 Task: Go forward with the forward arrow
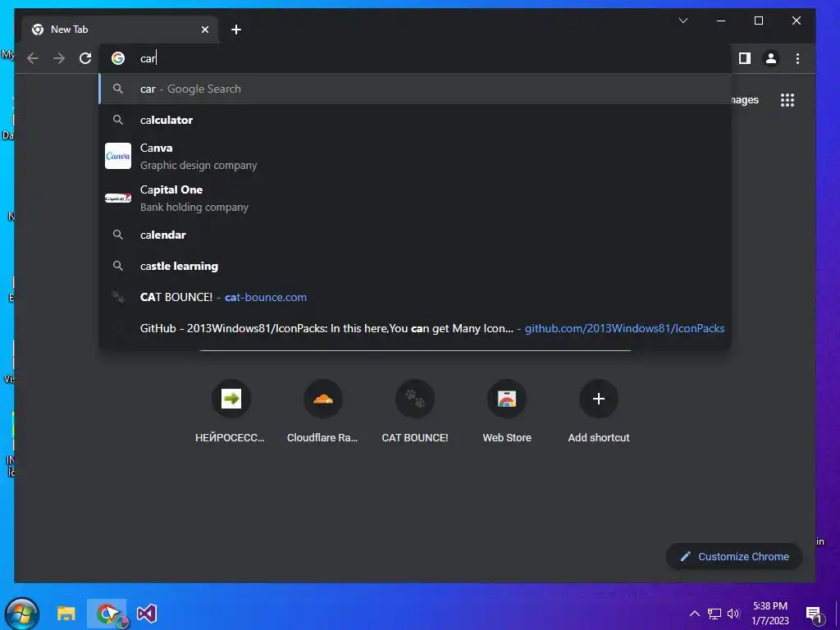(x=59, y=58)
